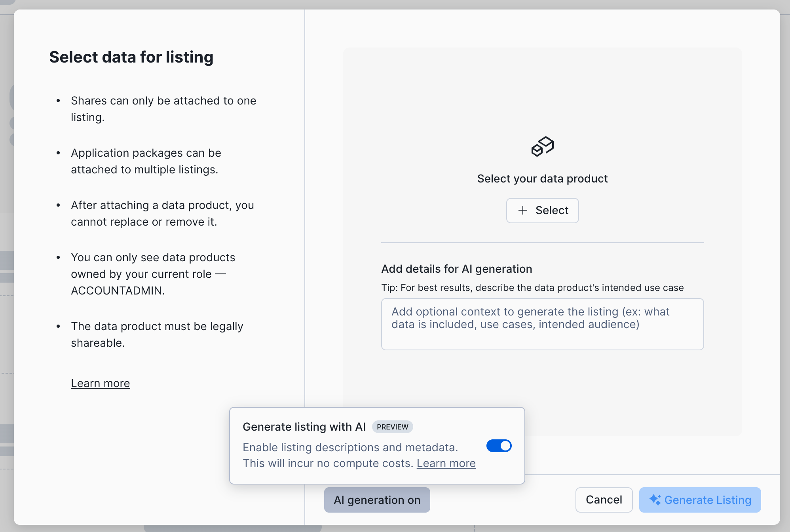Screen dimensions: 790x532
Task: Open Learn more link about compute costs
Action: (x=446, y=463)
